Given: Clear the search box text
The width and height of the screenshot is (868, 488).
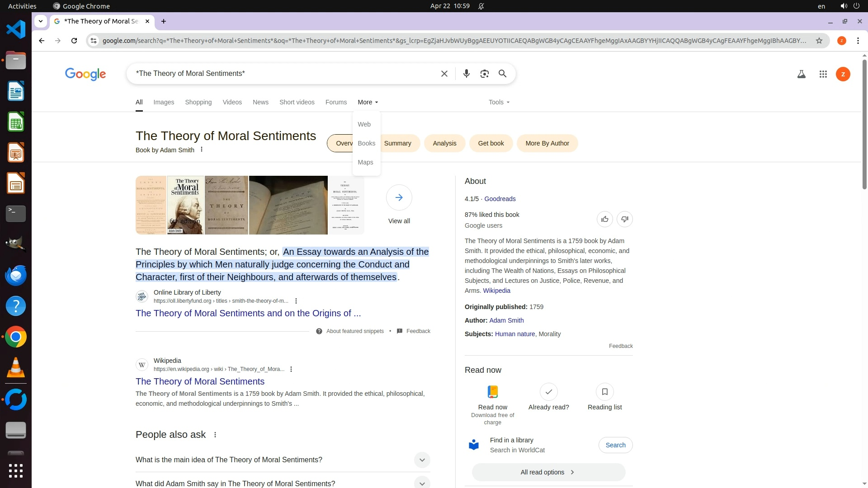Looking at the screenshot, I should point(444,74).
